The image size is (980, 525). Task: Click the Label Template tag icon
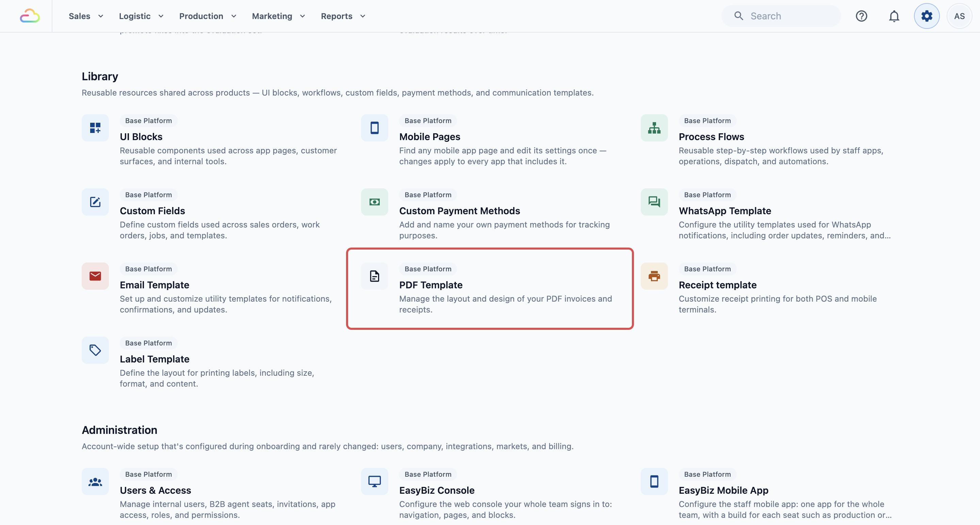tap(95, 350)
